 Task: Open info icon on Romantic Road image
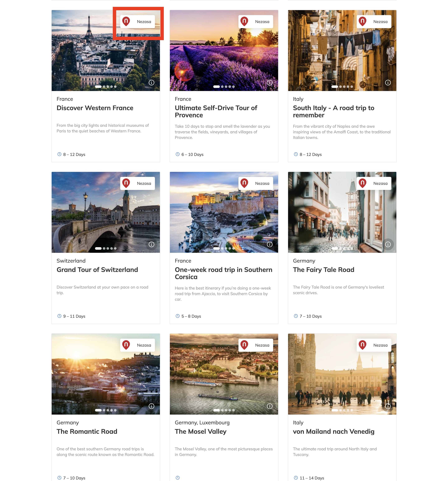(x=151, y=406)
